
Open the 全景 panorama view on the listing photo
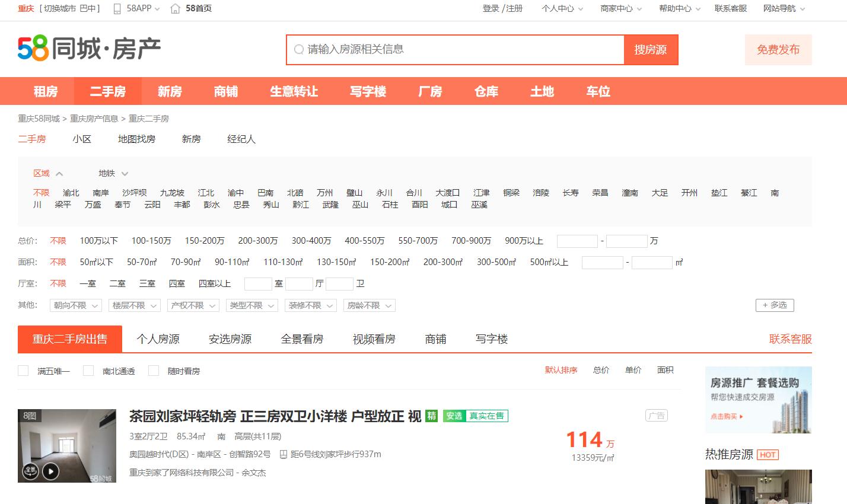(31, 471)
